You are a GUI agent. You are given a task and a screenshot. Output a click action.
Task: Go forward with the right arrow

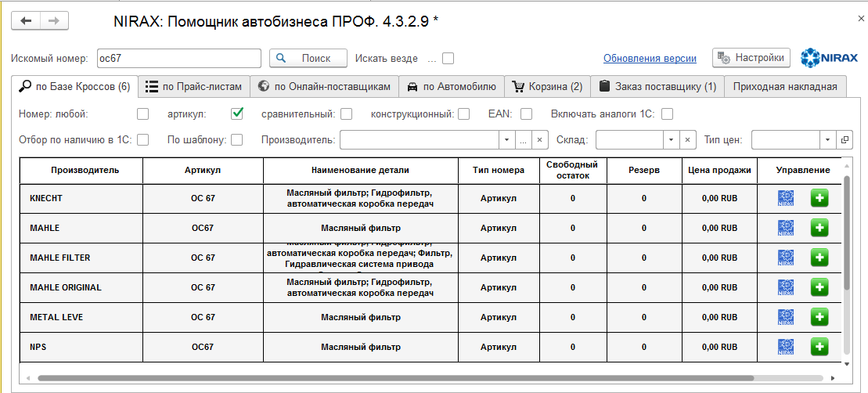pyautogui.click(x=54, y=21)
